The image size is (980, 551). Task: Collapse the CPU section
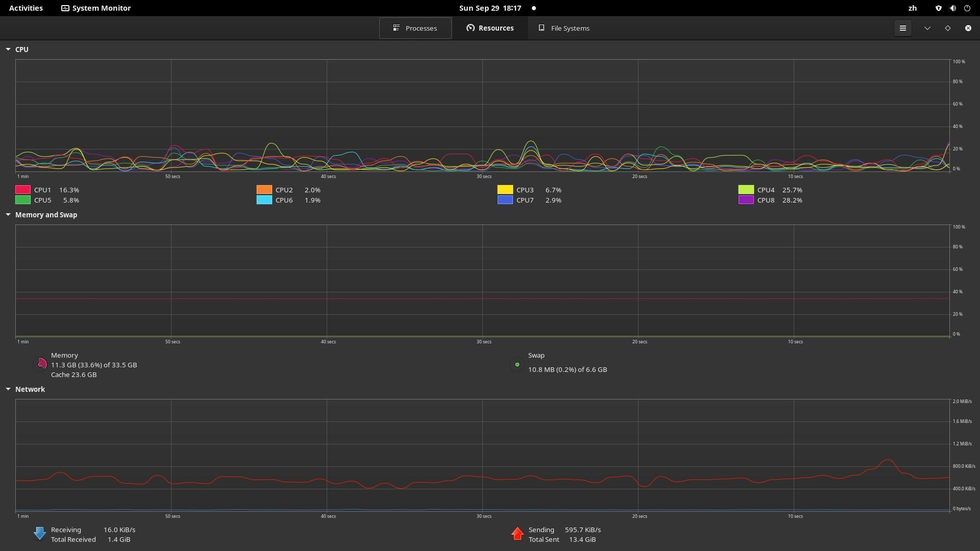(x=8, y=49)
